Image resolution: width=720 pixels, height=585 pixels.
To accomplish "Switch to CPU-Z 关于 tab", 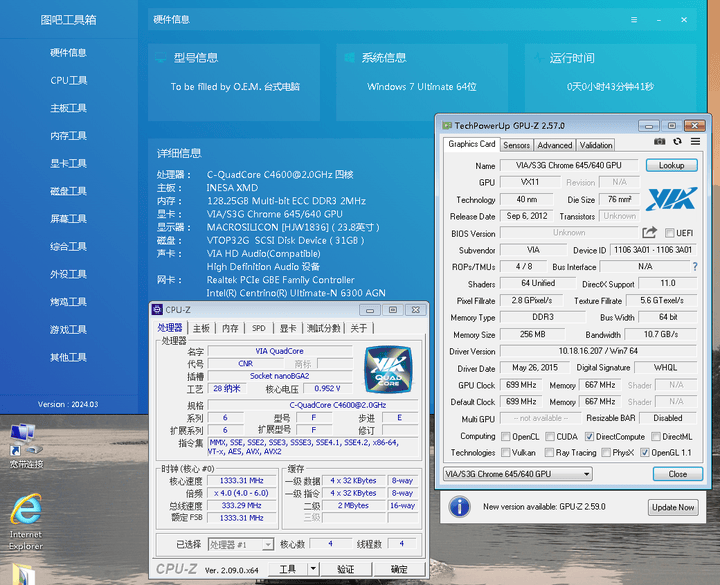I will tap(359, 328).
